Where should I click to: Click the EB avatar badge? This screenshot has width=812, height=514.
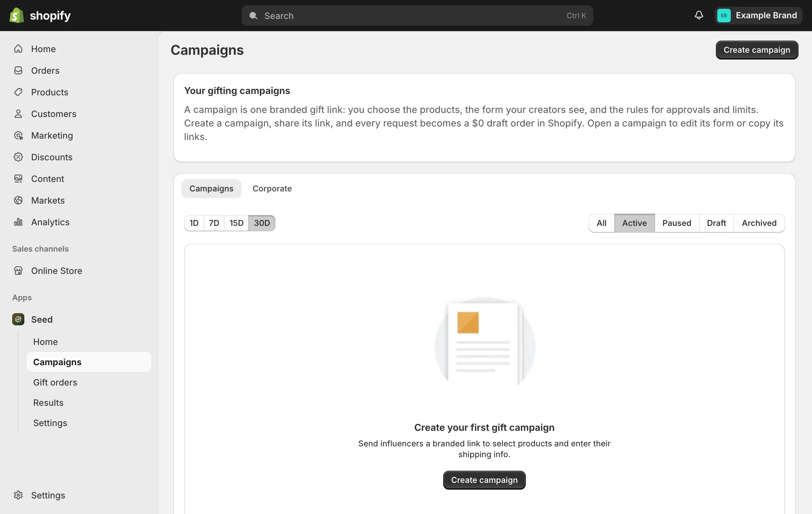[724, 16]
